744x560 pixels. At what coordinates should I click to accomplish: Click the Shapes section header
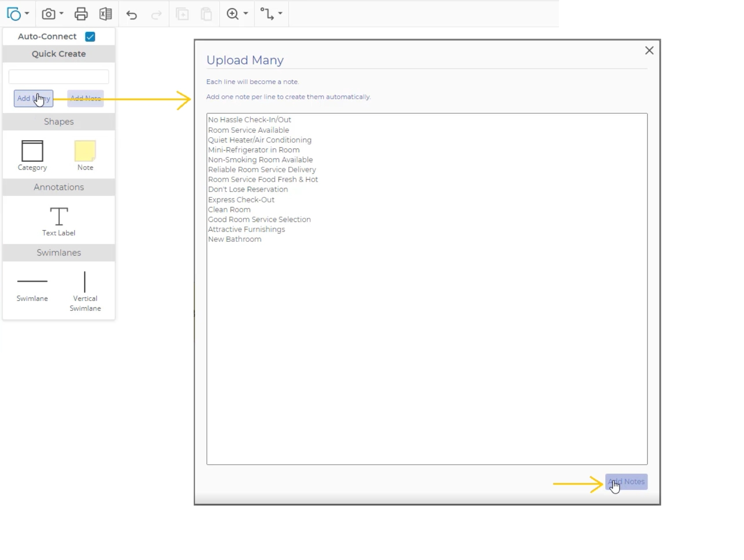point(59,122)
